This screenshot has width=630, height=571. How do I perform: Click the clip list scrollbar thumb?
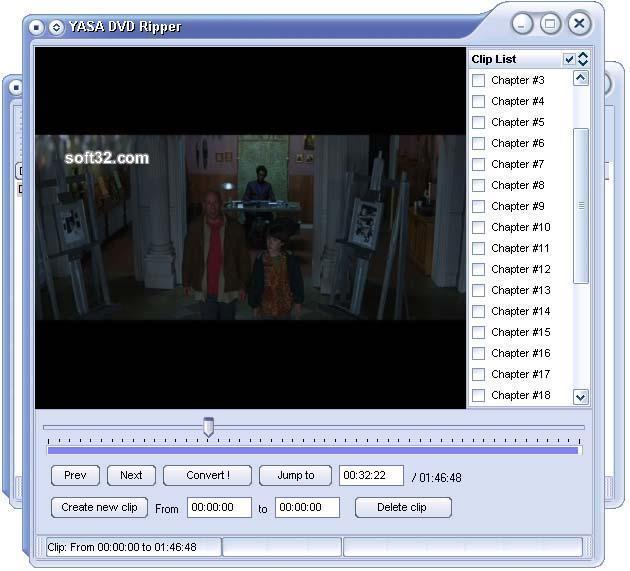pyautogui.click(x=581, y=206)
